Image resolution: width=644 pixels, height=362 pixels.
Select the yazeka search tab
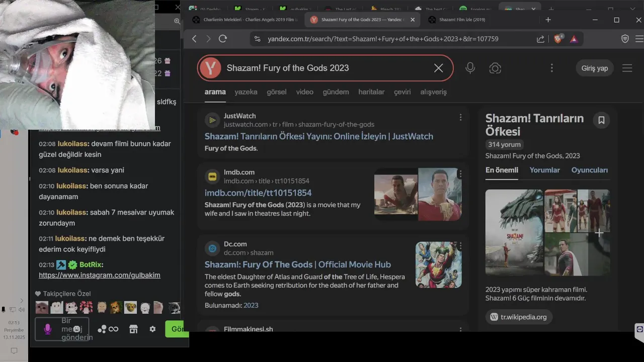[246, 92]
